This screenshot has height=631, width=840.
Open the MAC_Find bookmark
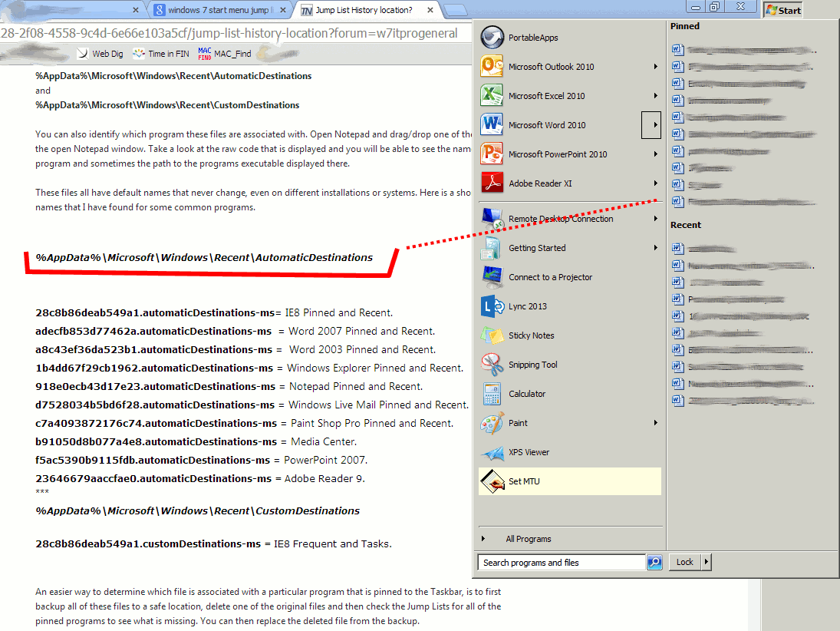(x=225, y=54)
